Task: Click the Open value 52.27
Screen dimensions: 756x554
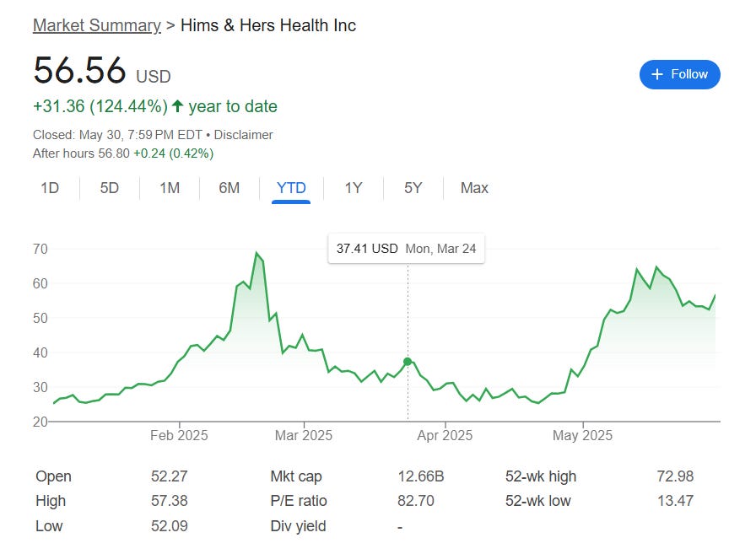Action: (170, 476)
